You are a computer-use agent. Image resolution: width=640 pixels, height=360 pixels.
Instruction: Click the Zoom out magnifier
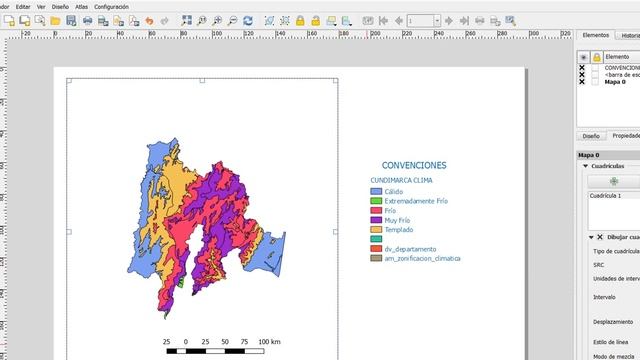click(233, 20)
